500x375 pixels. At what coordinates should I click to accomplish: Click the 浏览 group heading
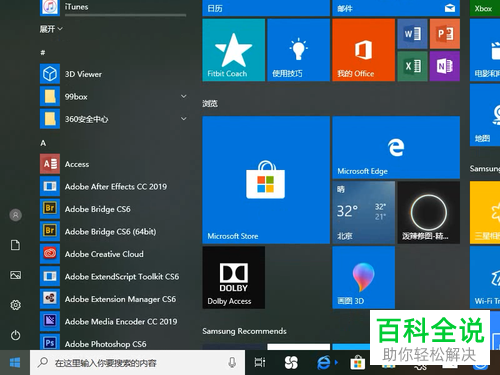210,104
